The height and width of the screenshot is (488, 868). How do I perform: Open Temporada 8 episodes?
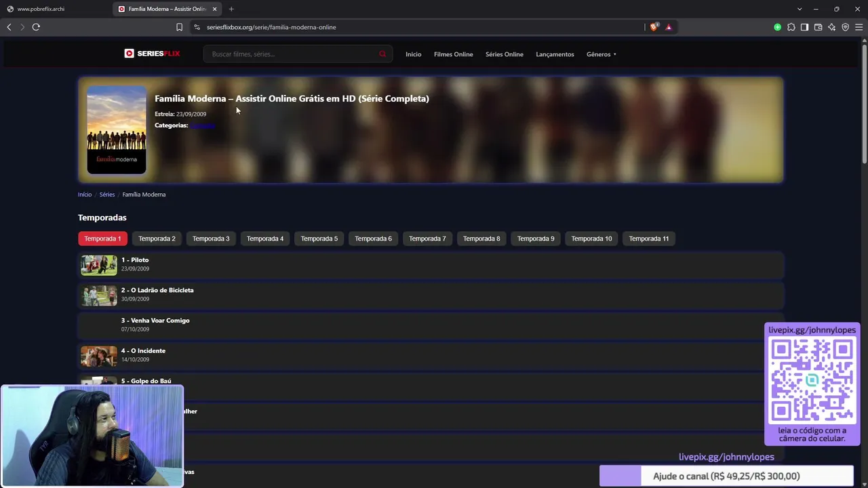point(481,239)
